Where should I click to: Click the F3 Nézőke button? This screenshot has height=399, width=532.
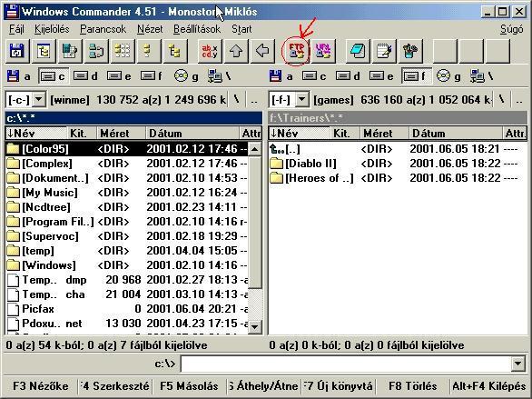point(40,386)
